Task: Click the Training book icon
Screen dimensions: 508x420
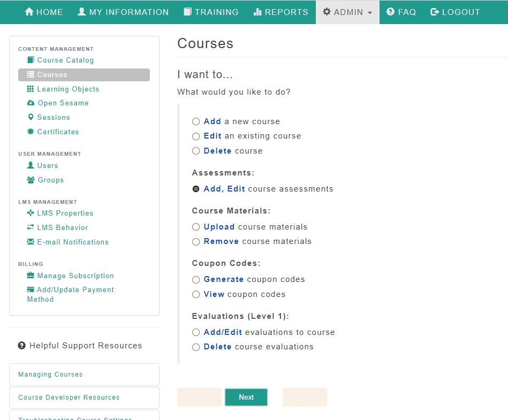Action: point(187,12)
